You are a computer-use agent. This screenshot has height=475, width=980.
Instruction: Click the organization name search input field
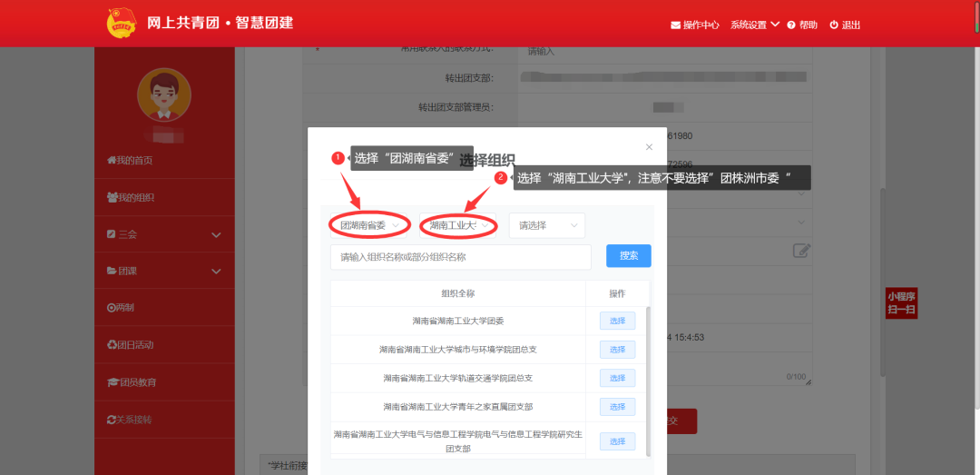click(x=461, y=257)
